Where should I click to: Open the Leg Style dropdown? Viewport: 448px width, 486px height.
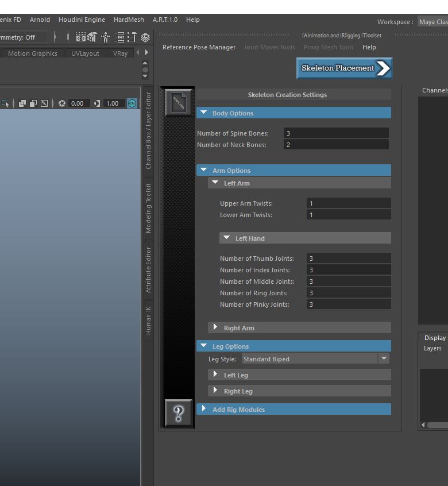(315, 359)
